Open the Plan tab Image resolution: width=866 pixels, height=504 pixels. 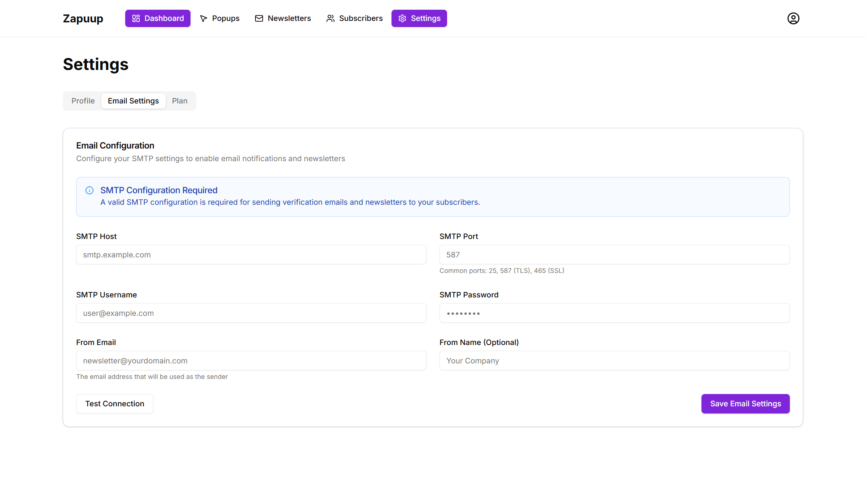click(179, 101)
